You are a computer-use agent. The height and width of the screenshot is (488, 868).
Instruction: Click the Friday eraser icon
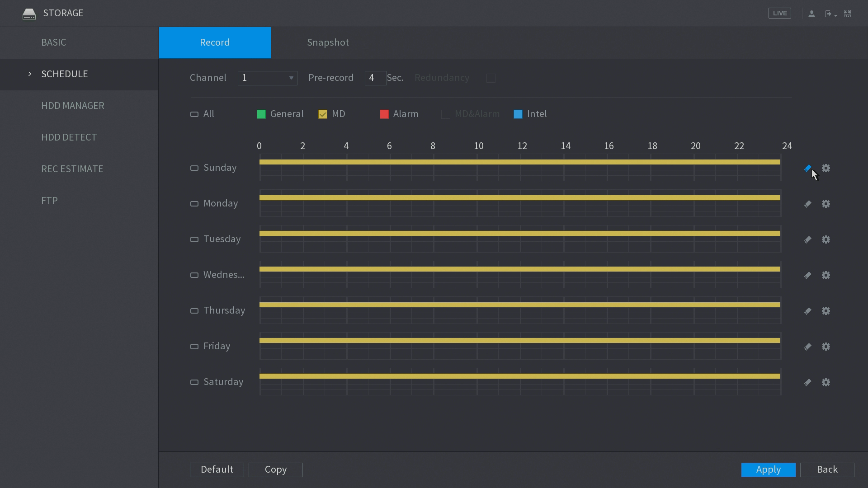tap(807, 347)
